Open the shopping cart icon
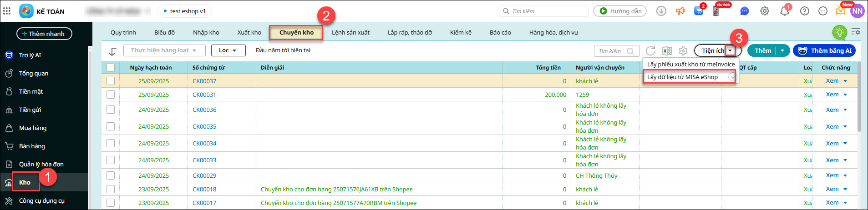Screen dimensions: 868x210 click(x=698, y=11)
